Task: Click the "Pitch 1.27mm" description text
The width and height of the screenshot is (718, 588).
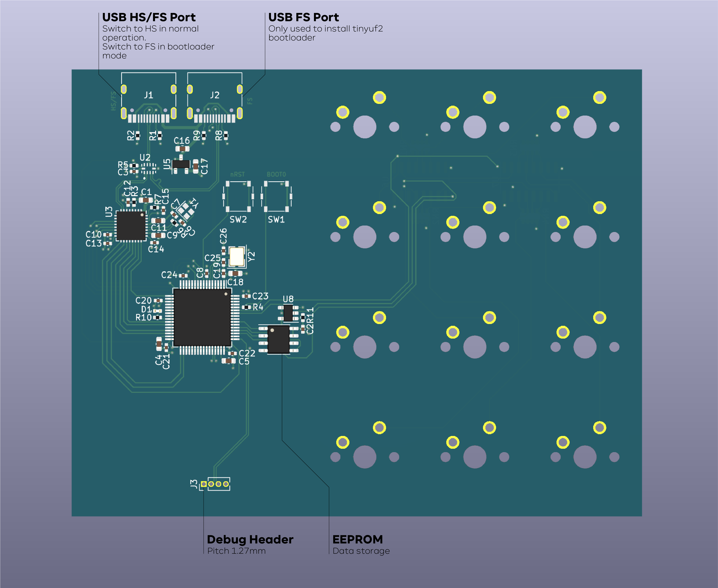Action: click(x=236, y=551)
